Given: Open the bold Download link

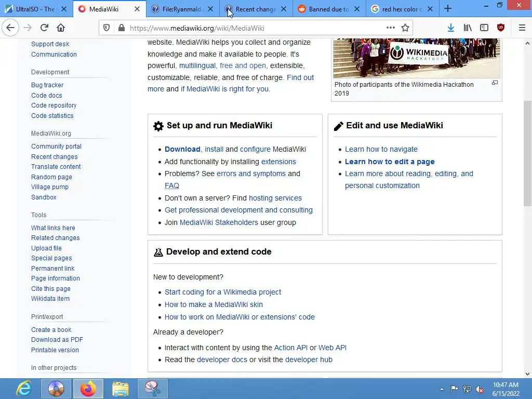Looking at the screenshot, I should tap(182, 149).
